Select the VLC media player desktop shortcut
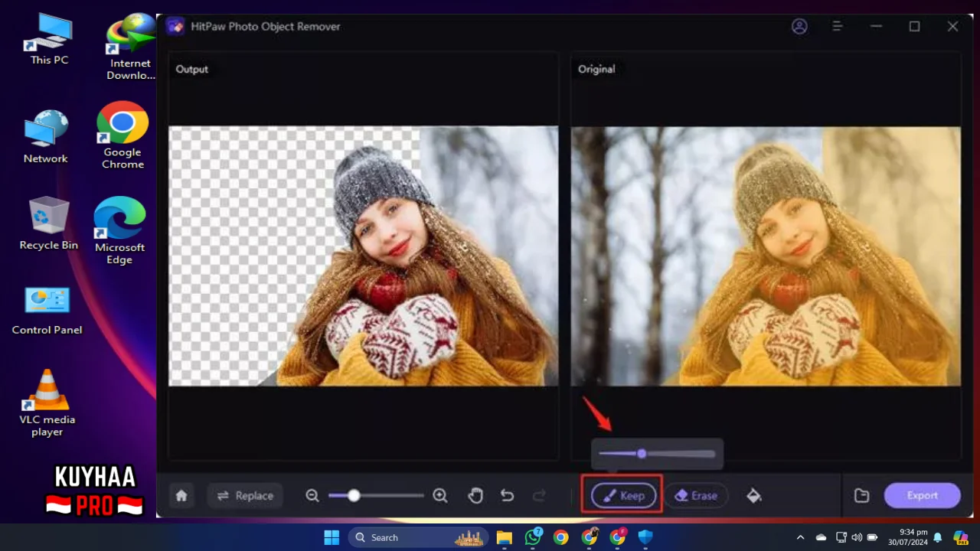This screenshot has width=980, height=551. [x=47, y=403]
